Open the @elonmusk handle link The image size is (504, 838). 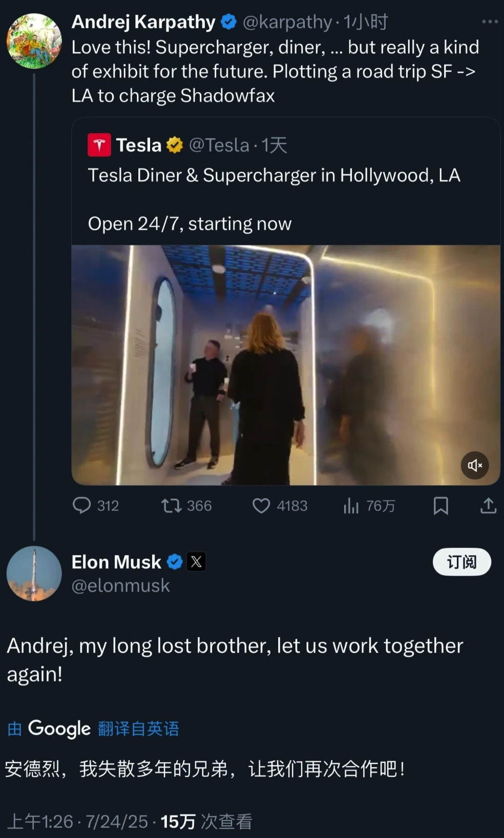tap(120, 585)
